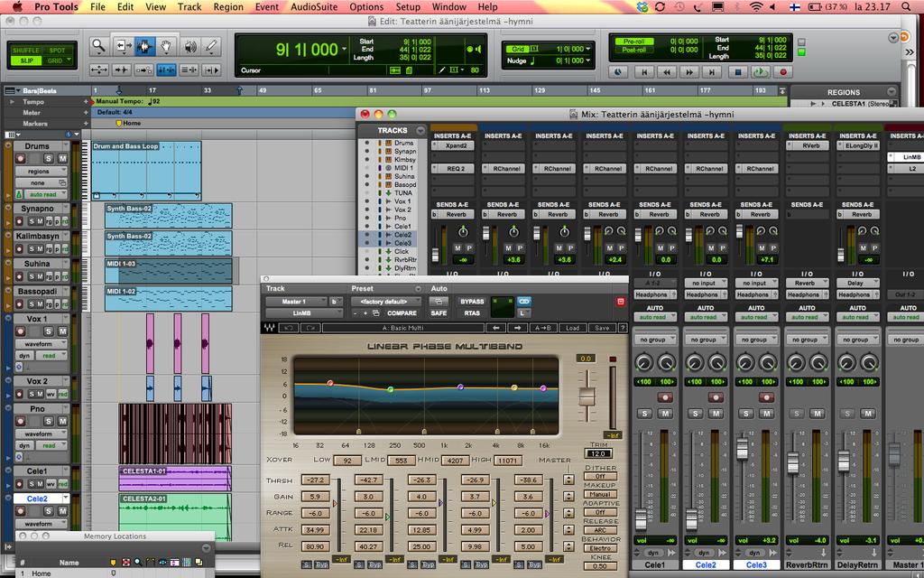Toggle Post-roll in transport
Screen dimensions: 924x578
pos(634,50)
